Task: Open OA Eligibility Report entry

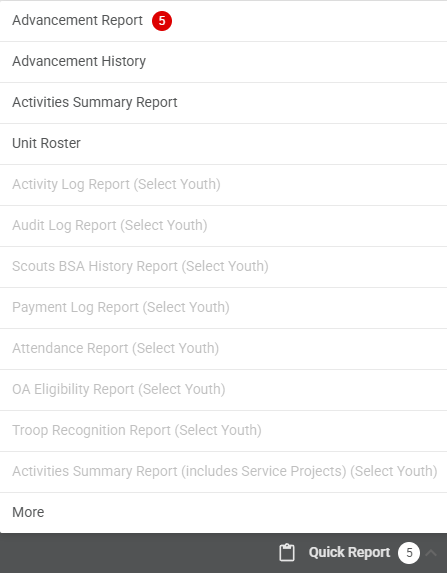Action: coord(223,389)
